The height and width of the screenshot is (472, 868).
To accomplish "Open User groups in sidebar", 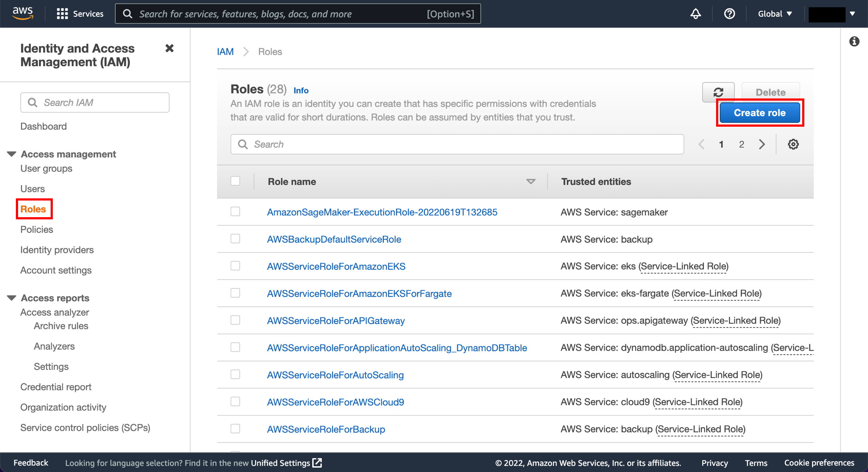I will (46, 169).
